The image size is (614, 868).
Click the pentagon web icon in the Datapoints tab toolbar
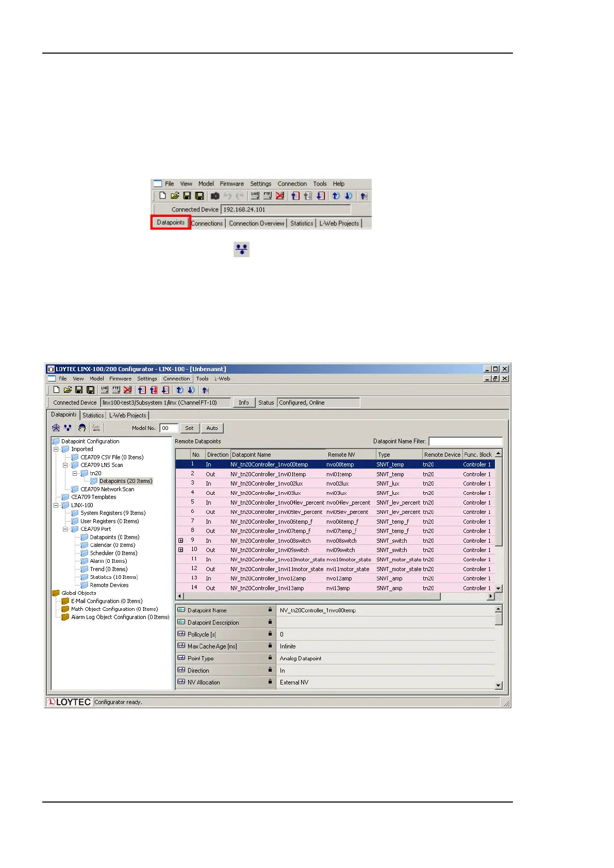click(x=56, y=428)
